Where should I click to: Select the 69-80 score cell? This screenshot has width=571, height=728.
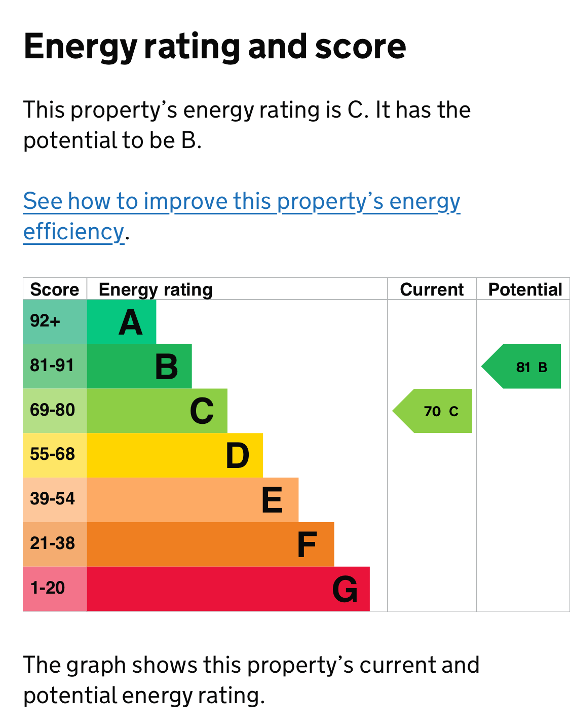55,411
